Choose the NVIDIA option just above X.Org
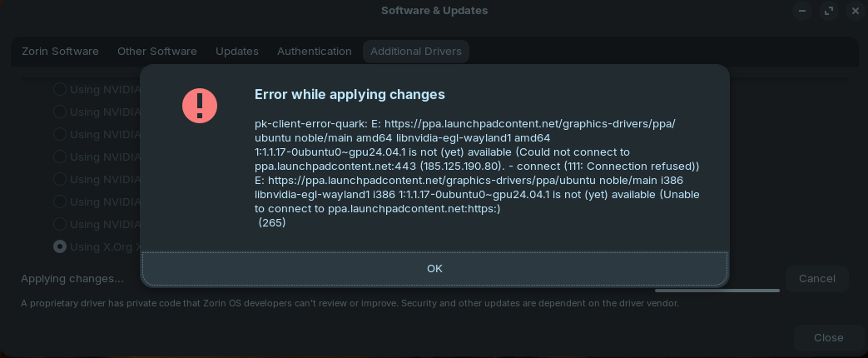Screen dimensions: 868x358 [x=60, y=225]
